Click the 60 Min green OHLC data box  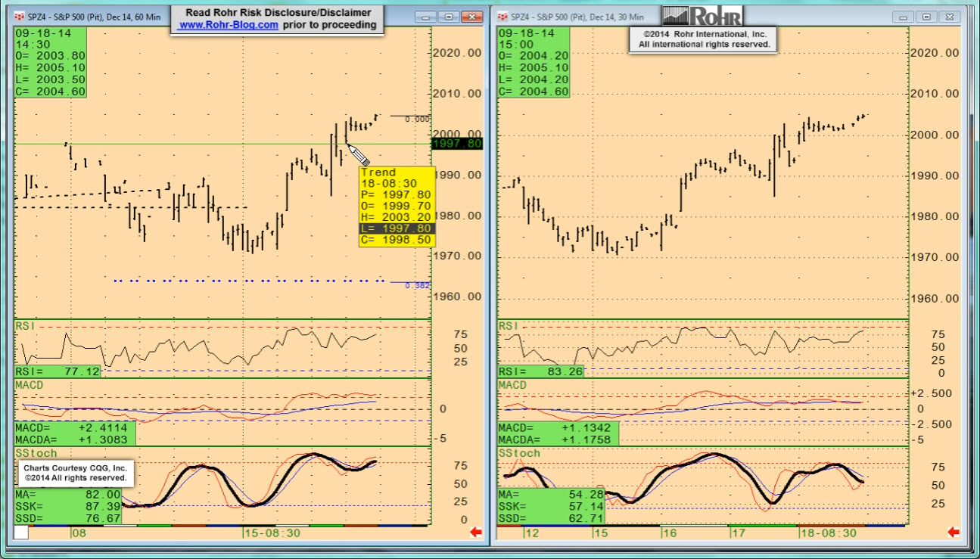[x=51, y=63]
